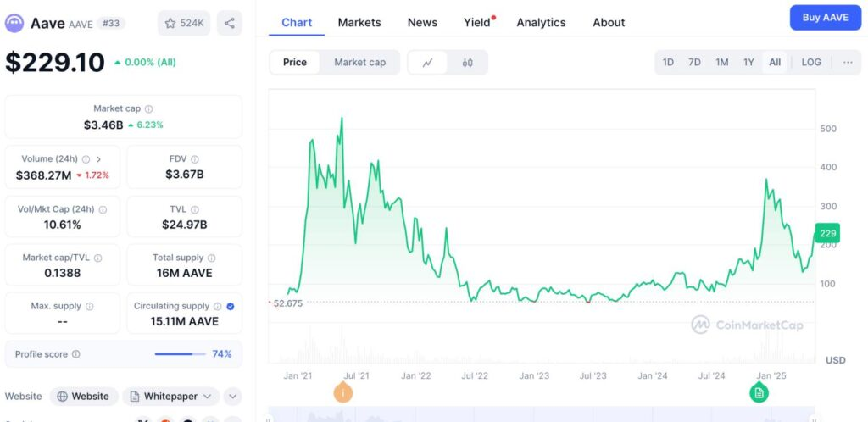Select the Price toggle

[x=294, y=63]
